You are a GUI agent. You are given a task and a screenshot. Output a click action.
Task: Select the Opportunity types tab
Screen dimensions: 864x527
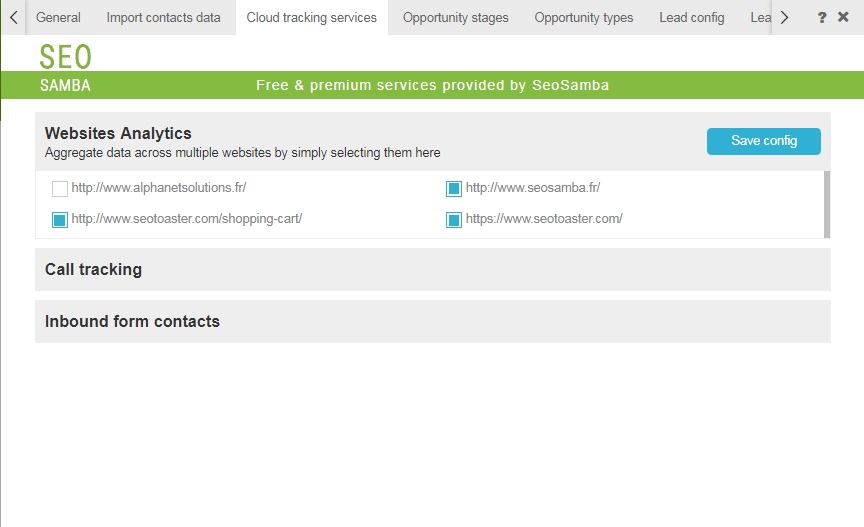click(x=584, y=18)
